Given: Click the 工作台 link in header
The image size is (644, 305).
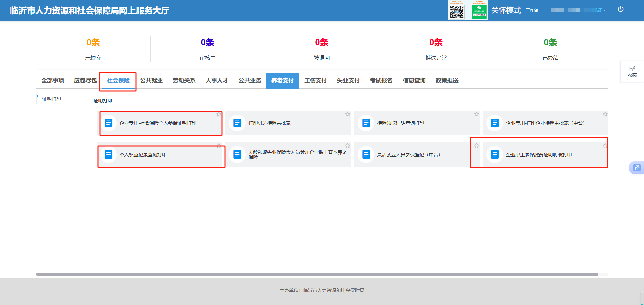Looking at the screenshot, I should [532, 10].
